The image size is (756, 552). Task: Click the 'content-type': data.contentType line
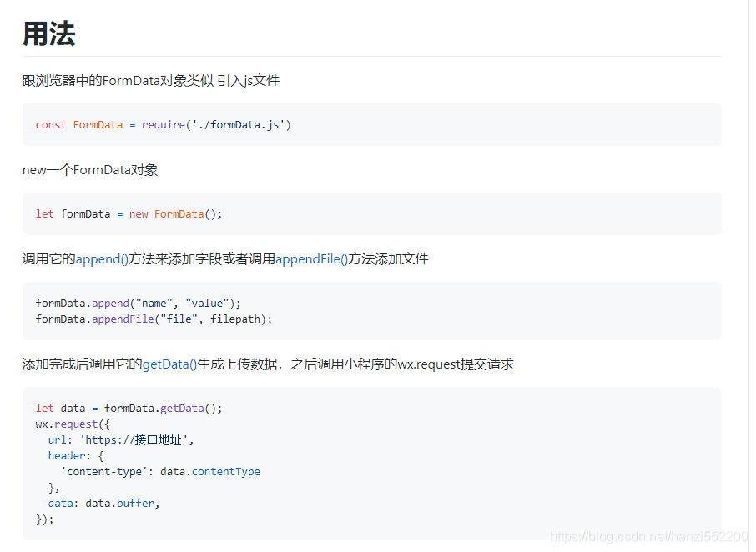point(160,472)
